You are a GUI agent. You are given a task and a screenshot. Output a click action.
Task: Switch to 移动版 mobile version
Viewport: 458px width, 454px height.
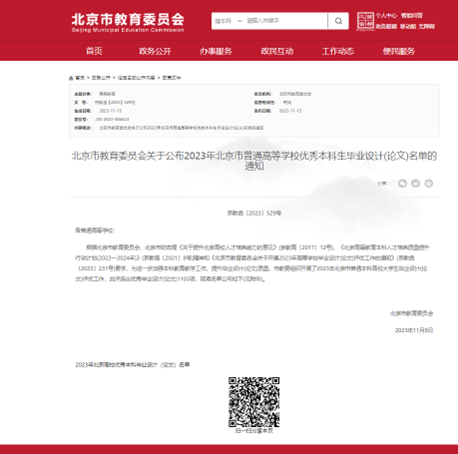click(x=408, y=26)
